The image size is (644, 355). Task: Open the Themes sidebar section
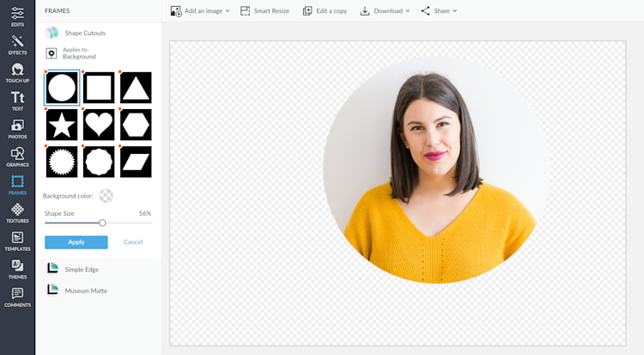[17, 269]
